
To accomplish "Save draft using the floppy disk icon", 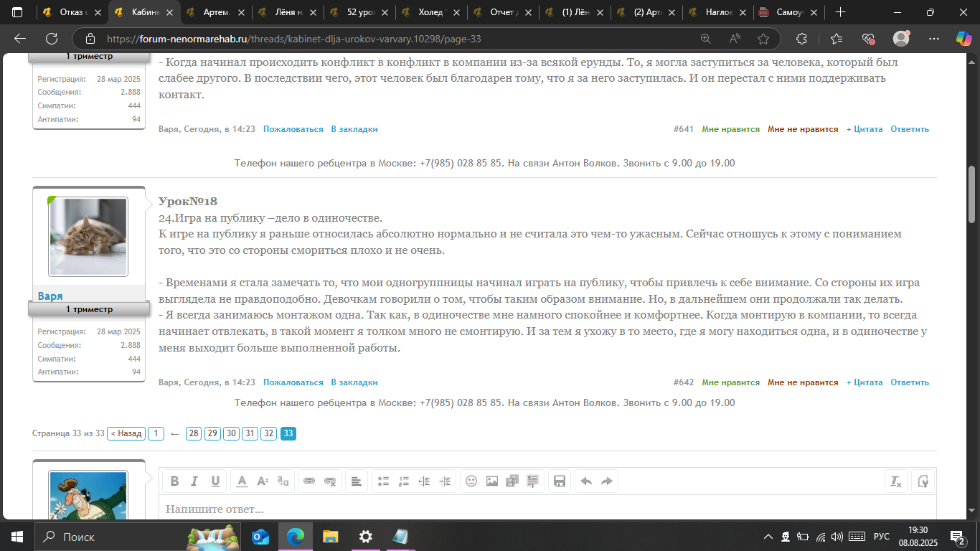I will pyautogui.click(x=560, y=481).
